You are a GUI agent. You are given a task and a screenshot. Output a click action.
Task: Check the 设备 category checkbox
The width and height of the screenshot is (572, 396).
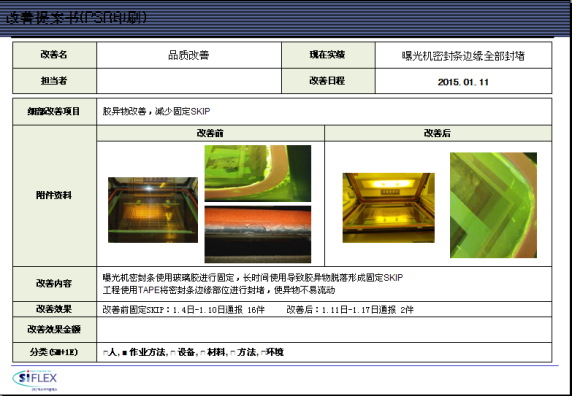(x=173, y=353)
